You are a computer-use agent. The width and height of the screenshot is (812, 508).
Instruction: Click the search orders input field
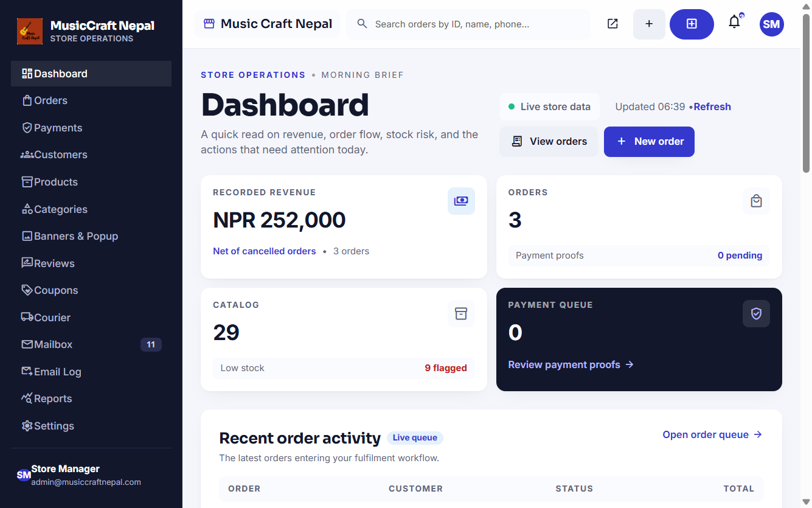pos(468,24)
